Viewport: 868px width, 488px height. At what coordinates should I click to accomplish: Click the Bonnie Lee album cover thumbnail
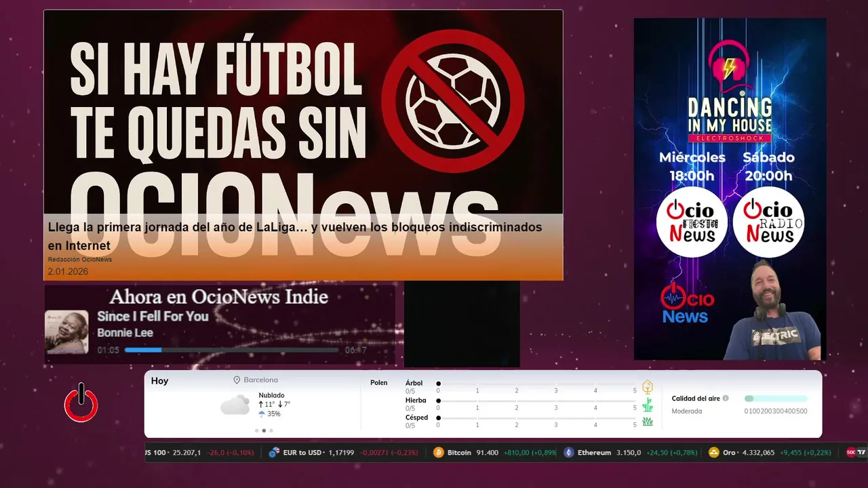[x=66, y=331]
